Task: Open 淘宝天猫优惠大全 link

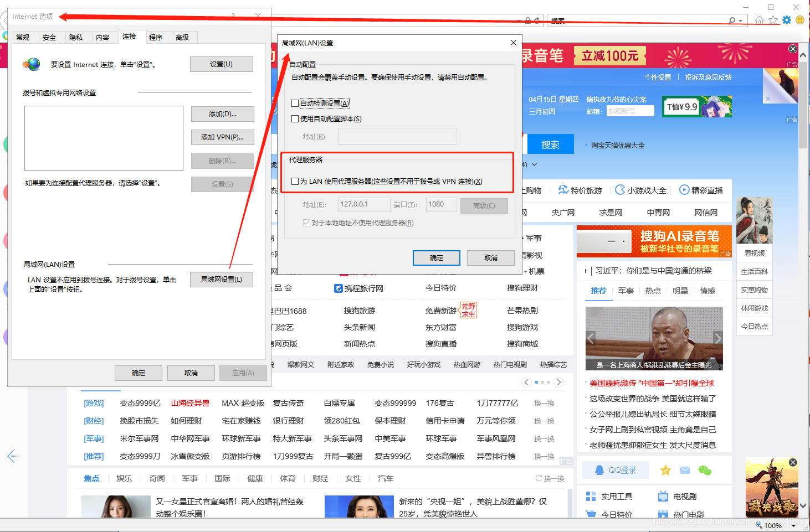Action: click(618, 146)
